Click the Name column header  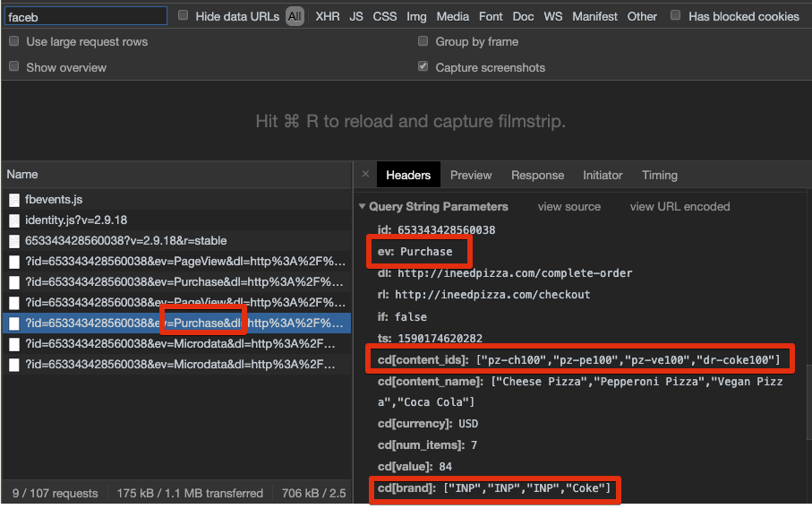[x=23, y=175]
